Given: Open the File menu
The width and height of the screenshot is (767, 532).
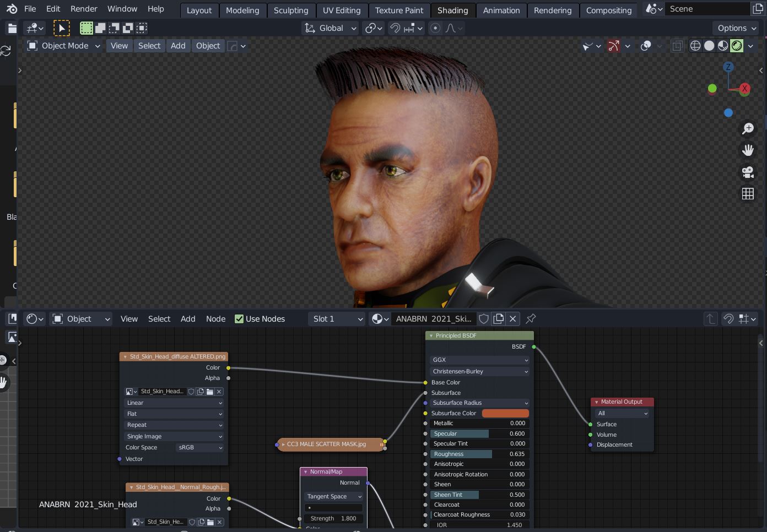Looking at the screenshot, I should tap(30, 9).
